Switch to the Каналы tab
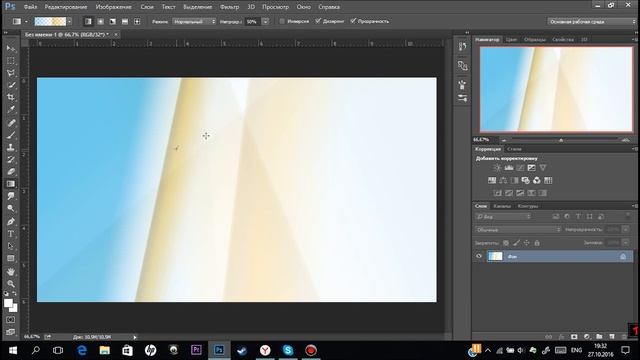The width and height of the screenshot is (640, 360). pos(502,206)
